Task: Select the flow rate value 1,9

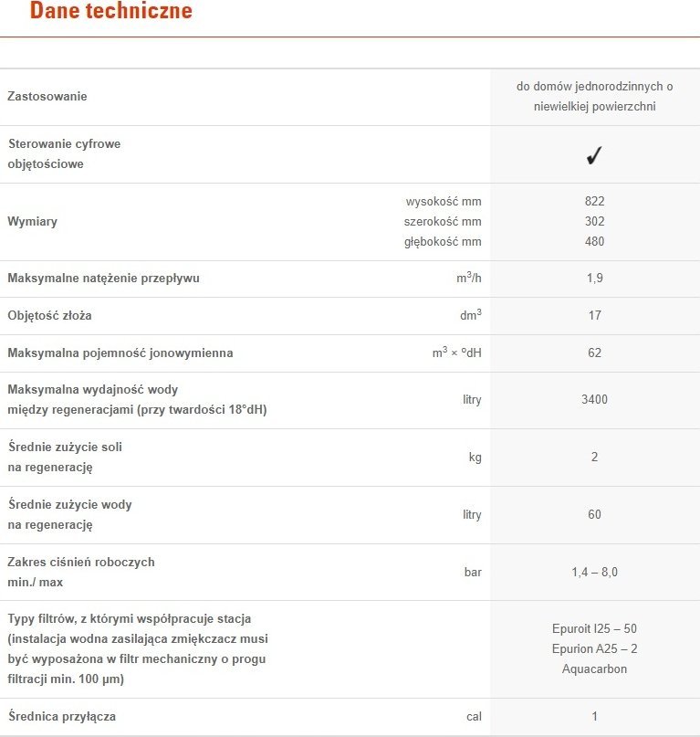Action: coord(595,279)
